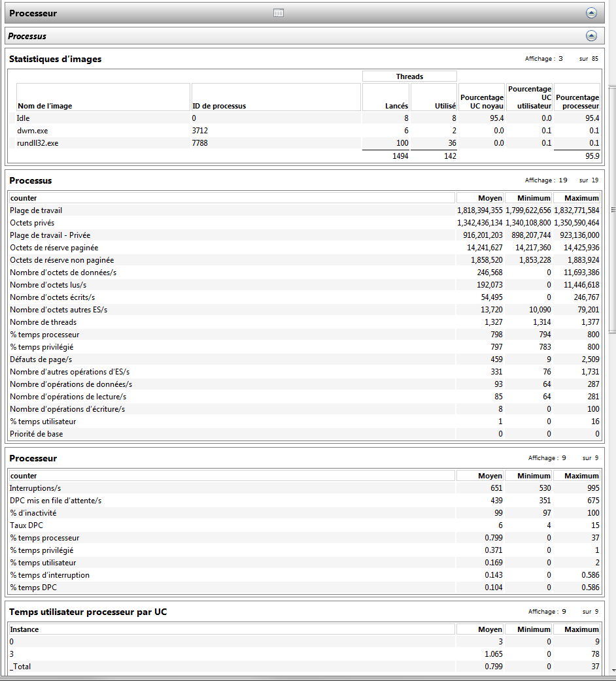Click the 'counter' header in Processeur table

pyautogui.click(x=231, y=476)
